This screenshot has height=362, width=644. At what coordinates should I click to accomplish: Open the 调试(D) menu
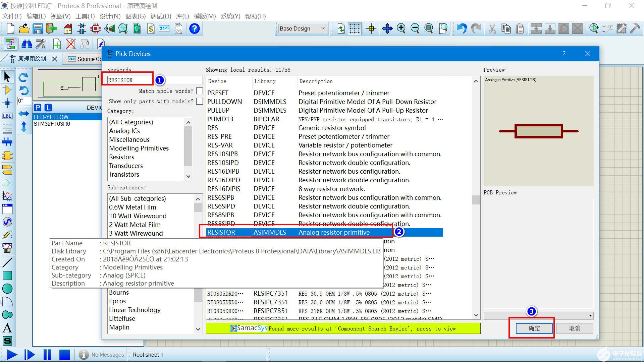pos(161,16)
